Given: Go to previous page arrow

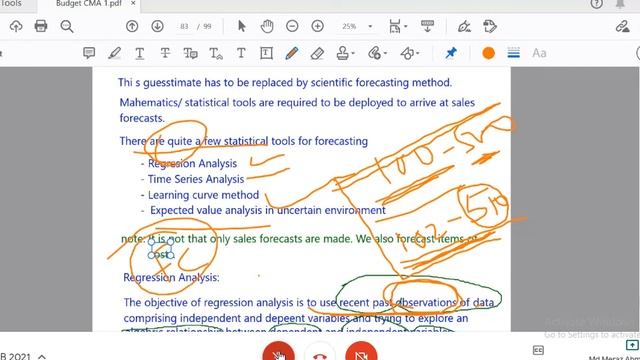Looking at the screenshot, I should pyautogui.click(x=132, y=27).
